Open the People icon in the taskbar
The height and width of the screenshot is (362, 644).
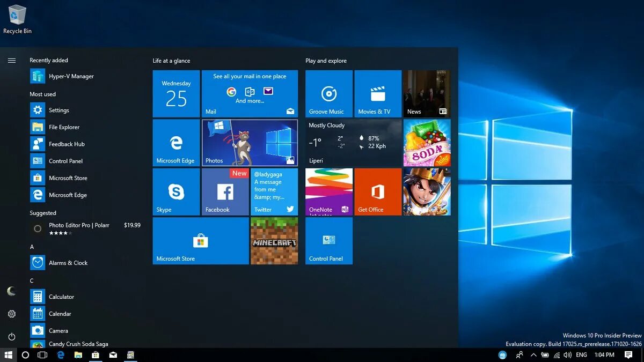519,355
